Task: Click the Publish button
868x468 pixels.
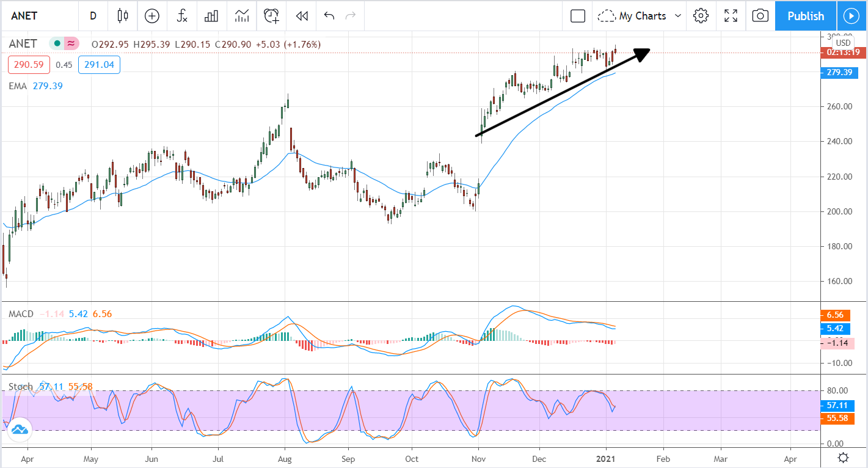Action: pyautogui.click(x=806, y=16)
